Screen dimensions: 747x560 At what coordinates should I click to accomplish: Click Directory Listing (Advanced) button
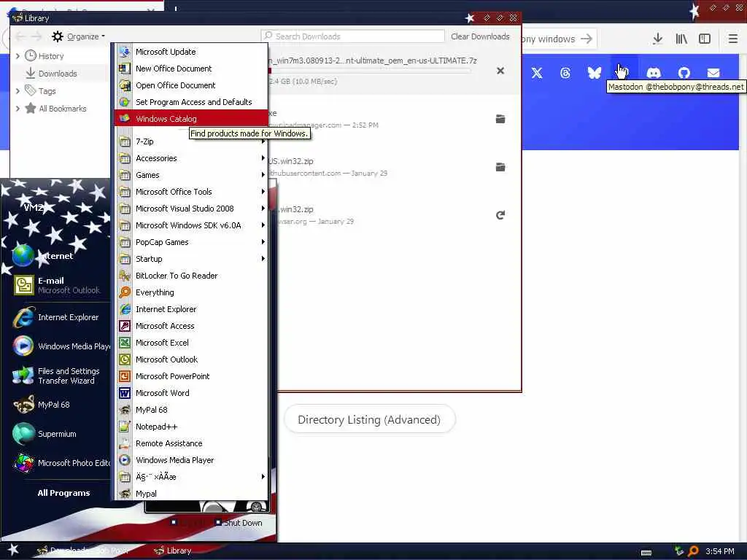(x=369, y=419)
